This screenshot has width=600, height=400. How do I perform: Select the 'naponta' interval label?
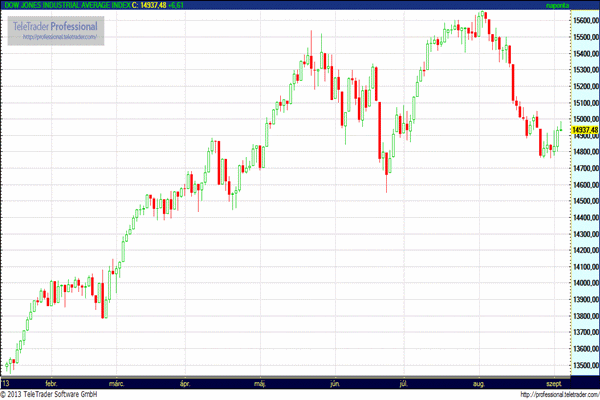[585, 5]
